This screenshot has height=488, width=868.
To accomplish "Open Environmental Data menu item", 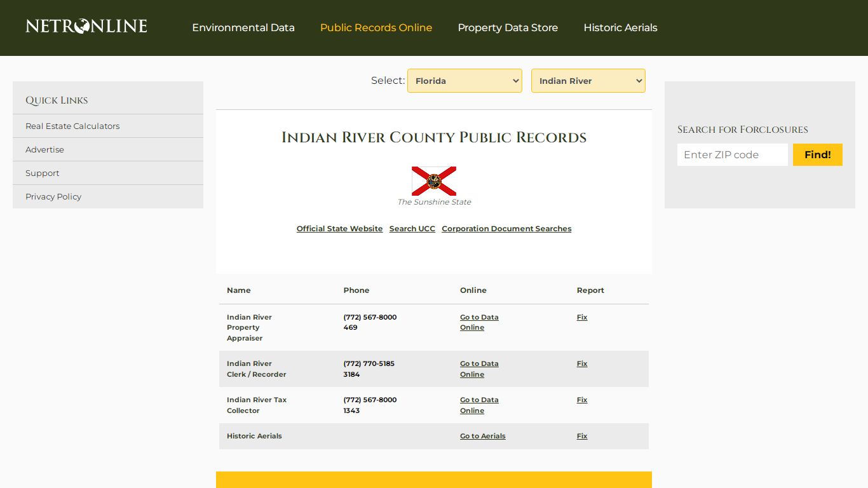I will tap(243, 28).
